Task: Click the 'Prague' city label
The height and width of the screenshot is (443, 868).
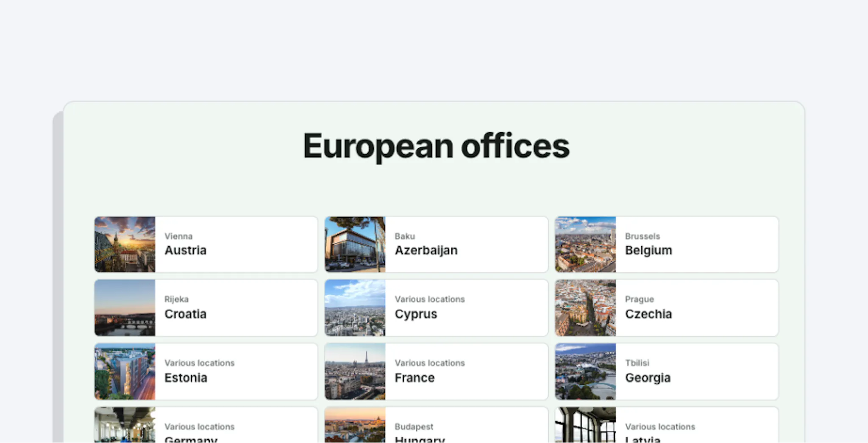Action: point(640,299)
